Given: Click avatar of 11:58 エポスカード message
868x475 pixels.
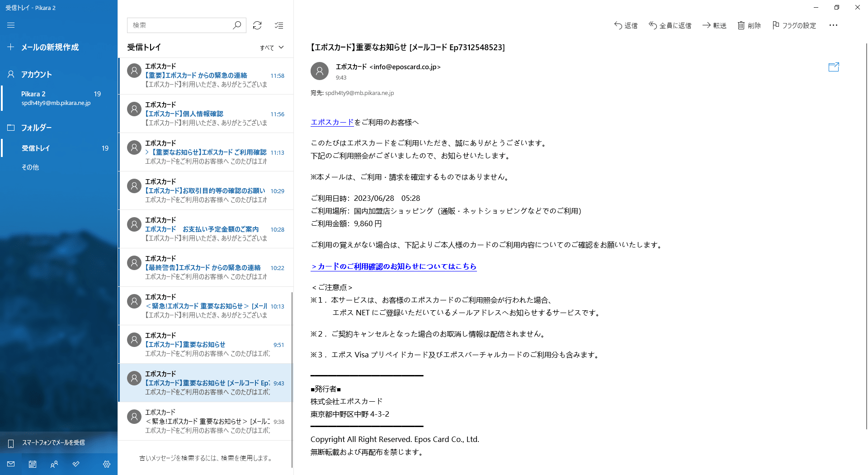Looking at the screenshot, I should (x=134, y=71).
